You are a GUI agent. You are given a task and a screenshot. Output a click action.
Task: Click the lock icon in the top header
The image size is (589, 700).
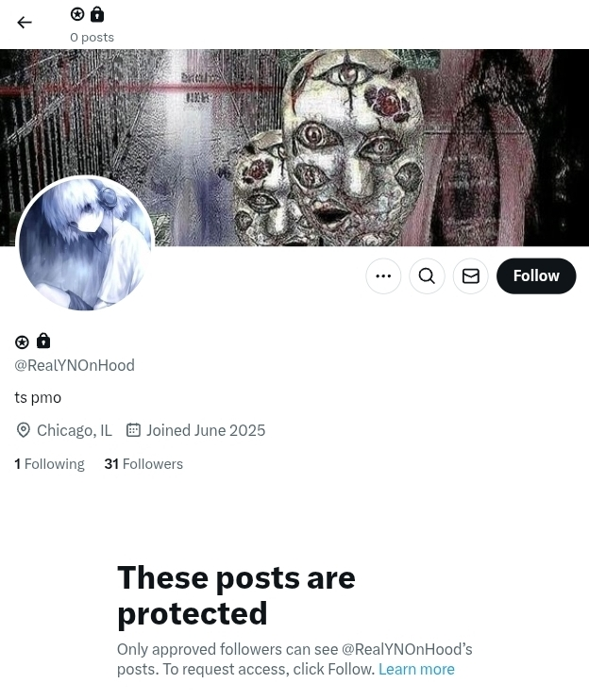click(x=97, y=14)
